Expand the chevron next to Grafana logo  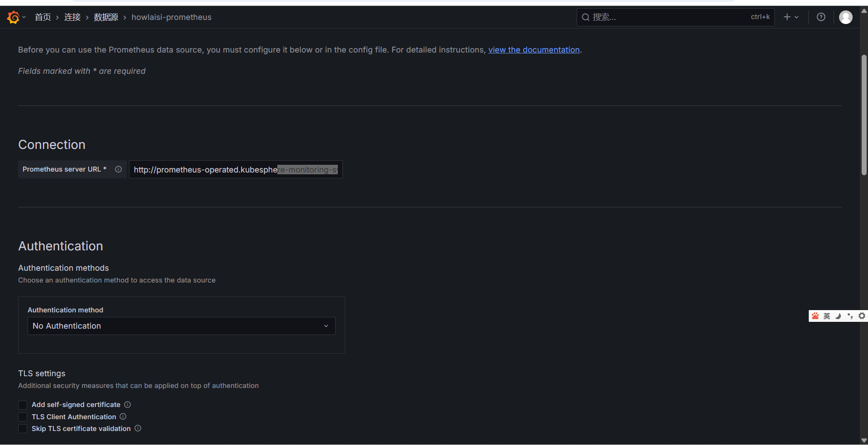pyautogui.click(x=24, y=17)
